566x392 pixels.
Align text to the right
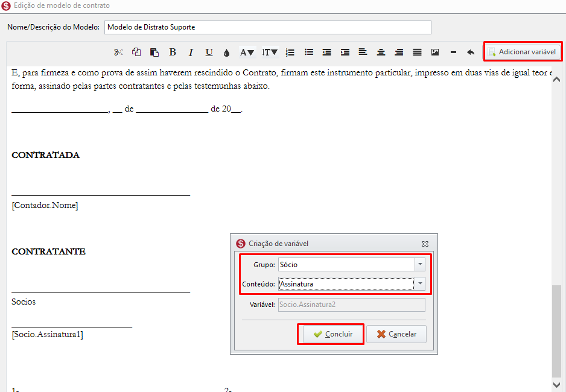[x=399, y=52]
